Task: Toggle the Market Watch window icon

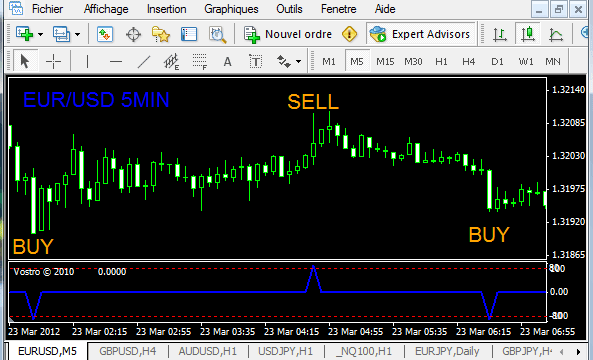Action: coord(105,34)
